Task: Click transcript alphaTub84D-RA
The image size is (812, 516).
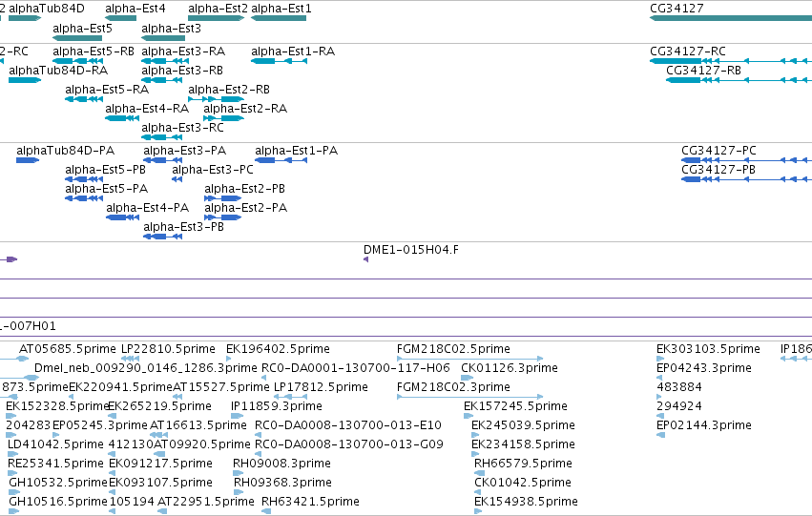Action: [x=25, y=80]
